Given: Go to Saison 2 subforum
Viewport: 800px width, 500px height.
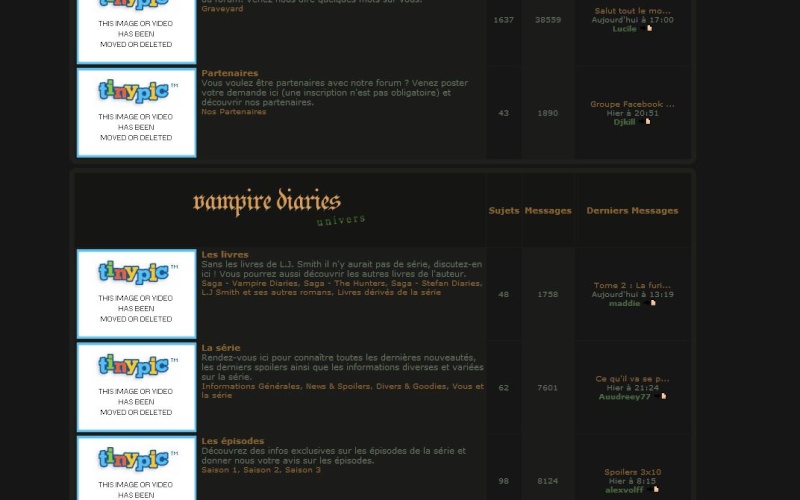Looking at the screenshot, I should 261,470.
